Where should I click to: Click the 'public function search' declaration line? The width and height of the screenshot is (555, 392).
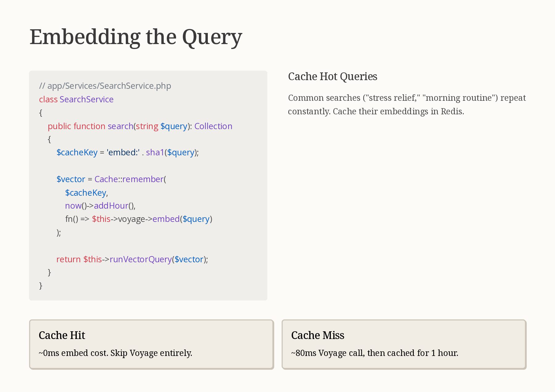tap(140, 126)
